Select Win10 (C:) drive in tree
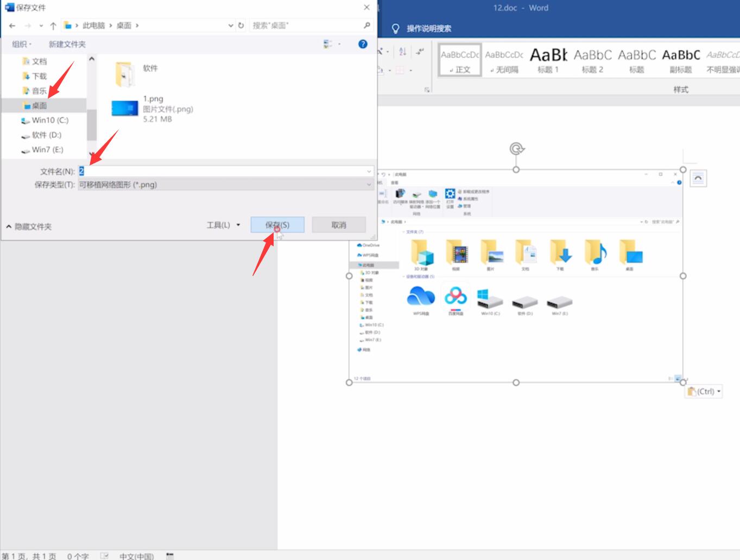Screen dimensions: 740x560 45,120
